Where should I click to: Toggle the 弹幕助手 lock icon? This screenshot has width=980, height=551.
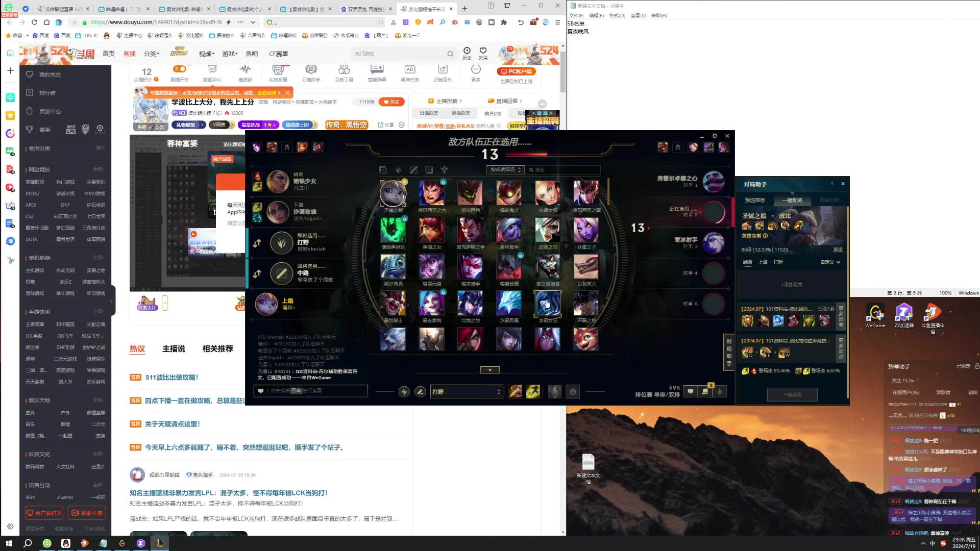[977, 366]
